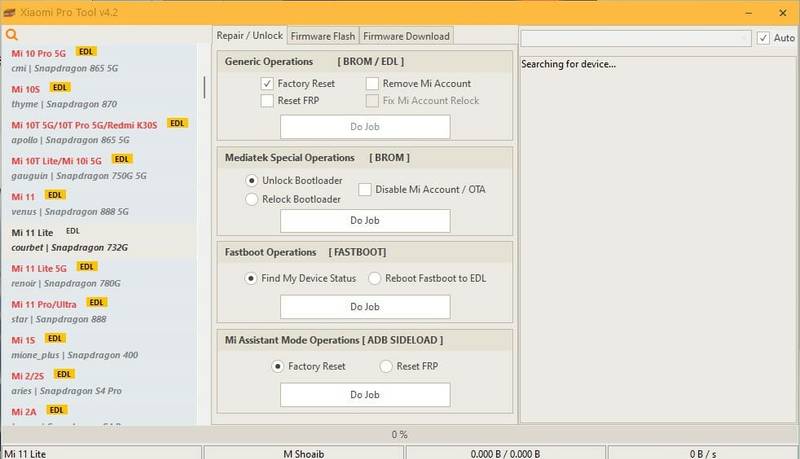Image resolution: width=800 pixels, height=459 pixels.
Task: Click the 'Searching for device...' log line
Action: [568, 64]
